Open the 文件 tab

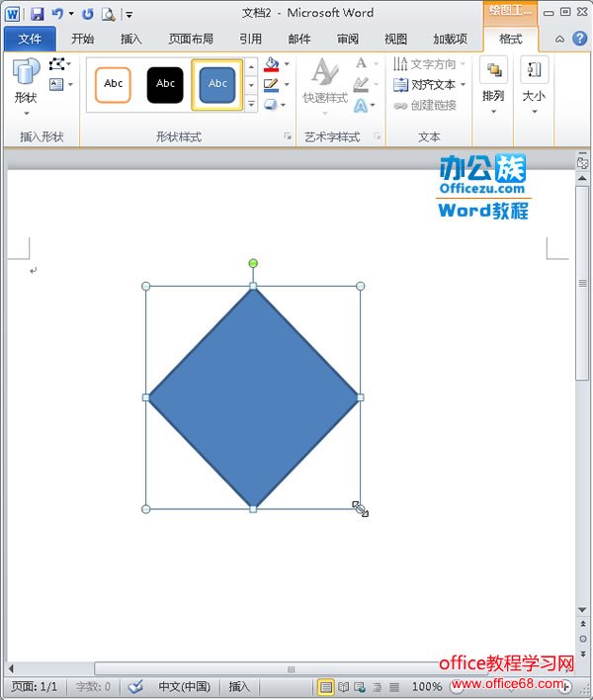coord(30,39)
